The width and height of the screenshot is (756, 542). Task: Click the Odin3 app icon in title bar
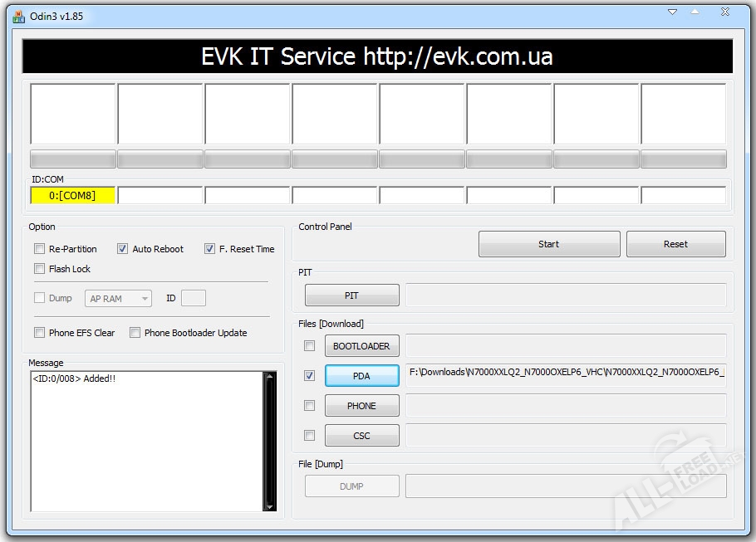(x=18, y=16)
